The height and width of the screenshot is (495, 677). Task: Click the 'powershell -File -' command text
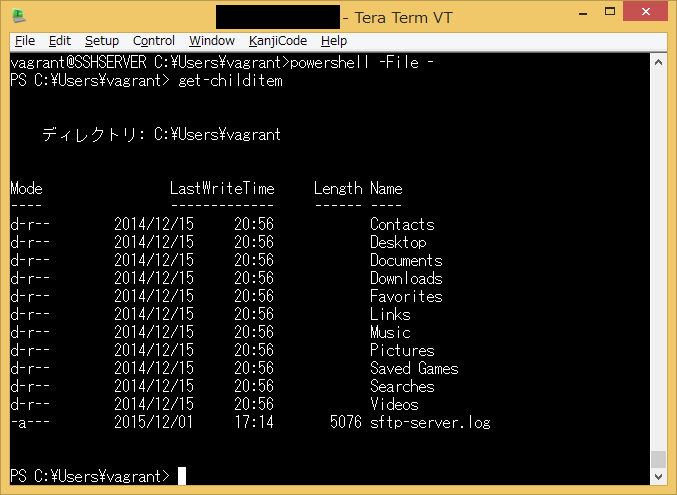(362, 63)
